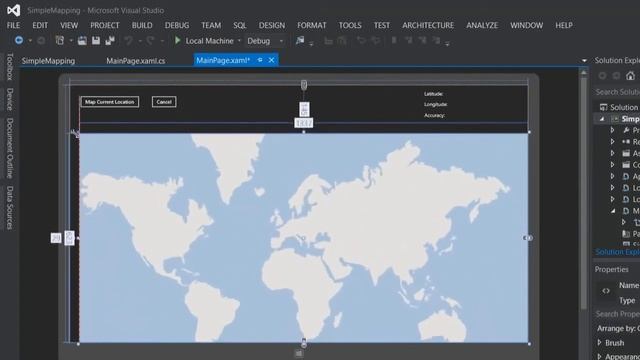Collapse the SimpleMapping project node
This screenshot has width=640, height=360.
pyautogui.click(x=602, y=119)
